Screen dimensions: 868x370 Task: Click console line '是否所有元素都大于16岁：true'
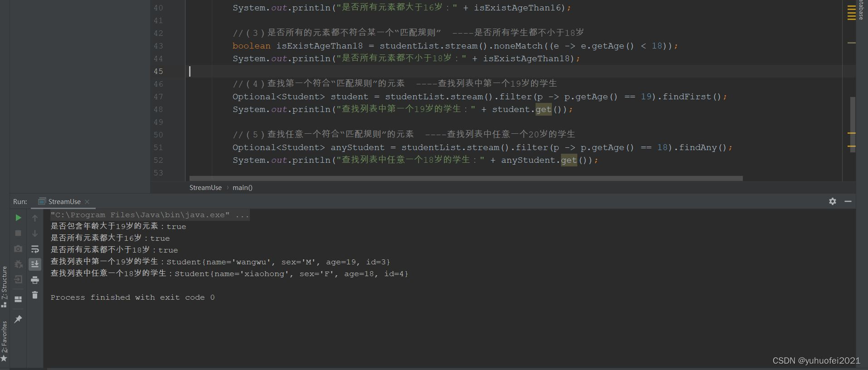(x=110, y=238)
